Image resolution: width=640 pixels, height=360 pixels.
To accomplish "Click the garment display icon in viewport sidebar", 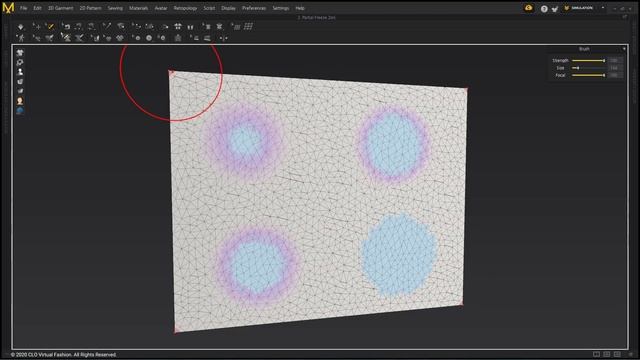I will pos(20,53).
